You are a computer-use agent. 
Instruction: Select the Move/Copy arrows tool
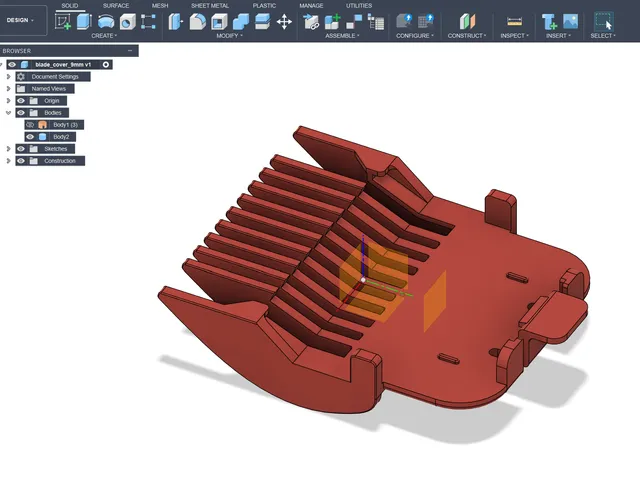click(284, 22)
